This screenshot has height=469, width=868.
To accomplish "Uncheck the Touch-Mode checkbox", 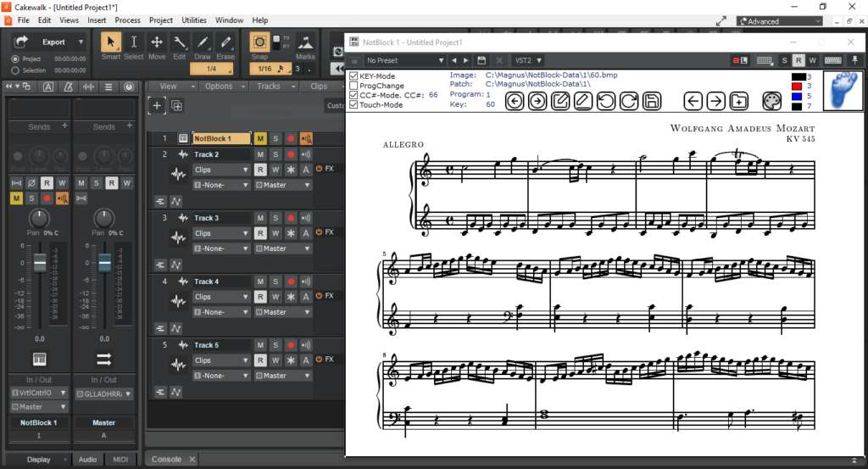I will tap(353, 104).
